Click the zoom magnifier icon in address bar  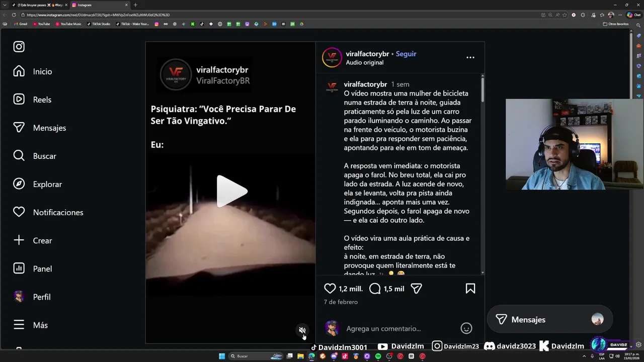click(550, 15)
